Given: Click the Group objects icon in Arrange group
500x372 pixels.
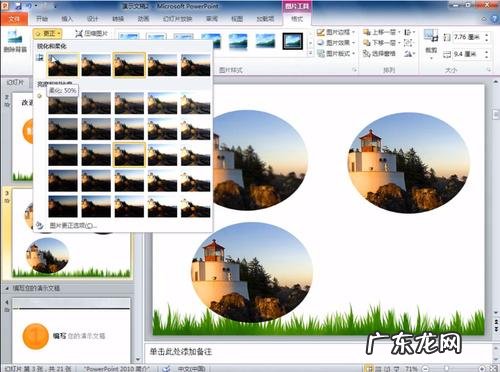Looking at the screenshot, I should (x=409, y=43).
